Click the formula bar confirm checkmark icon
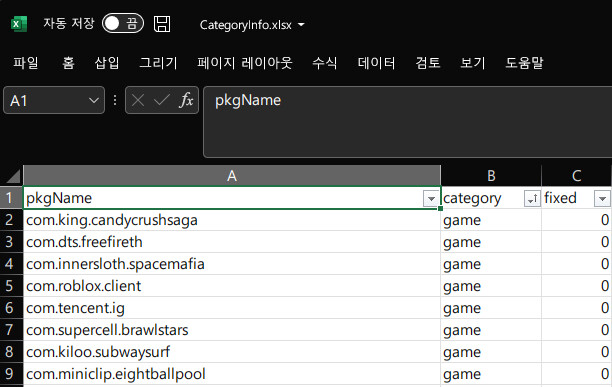Image resolution: width=612 pixels, height=387 pixels. tap(161, 101)
